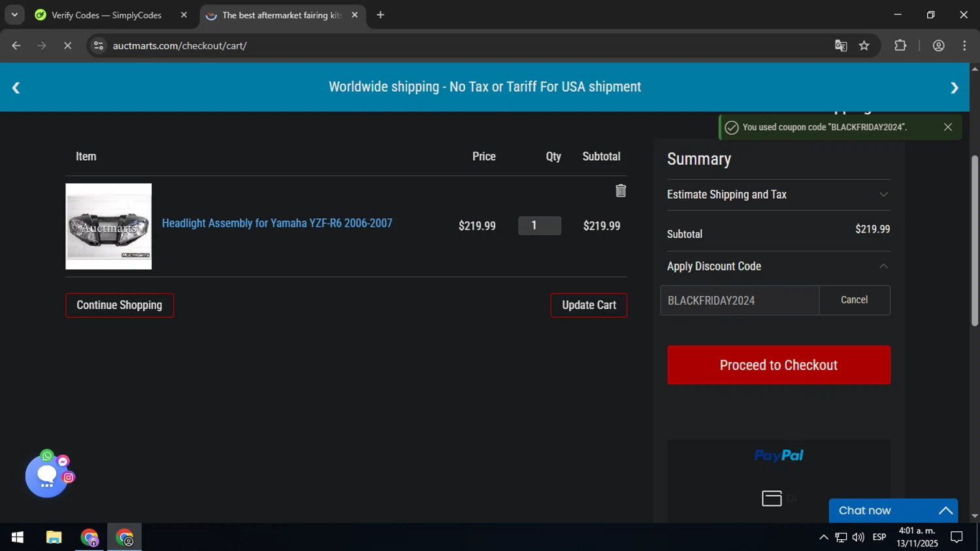Open a new browser tab
980x551 pixels.
point(380,15)
